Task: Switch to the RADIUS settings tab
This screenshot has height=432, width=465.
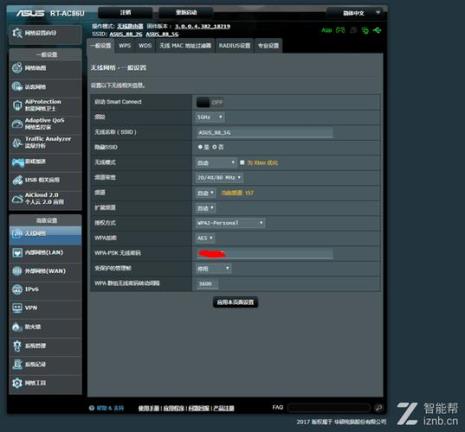Action: pyautogui.click(x=235, y=46)
